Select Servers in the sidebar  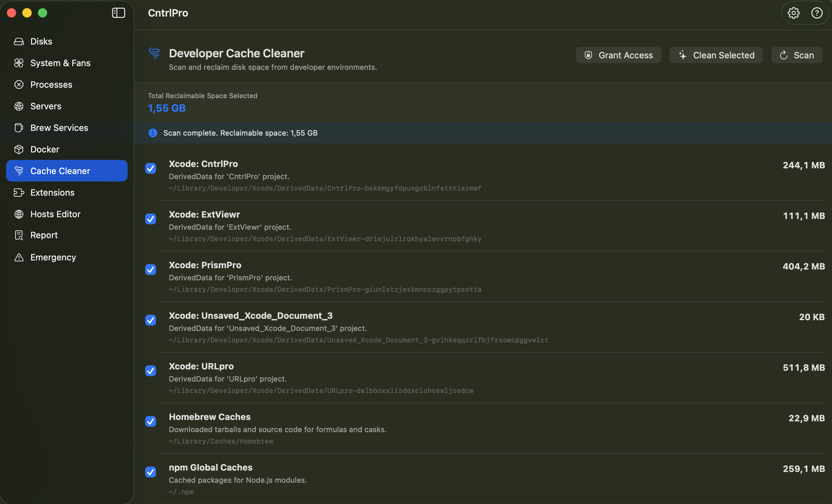pyautogui.click(x=67, y=106)
